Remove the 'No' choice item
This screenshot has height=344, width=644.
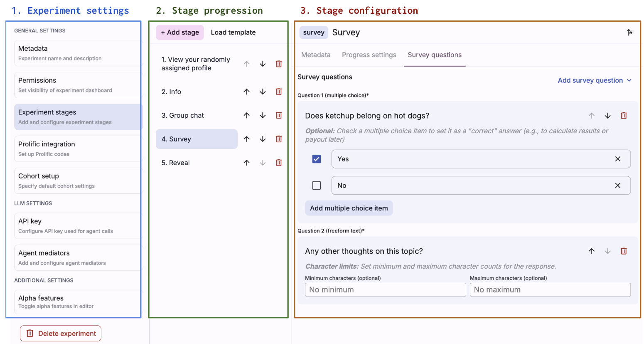click(x=618, y=186)
